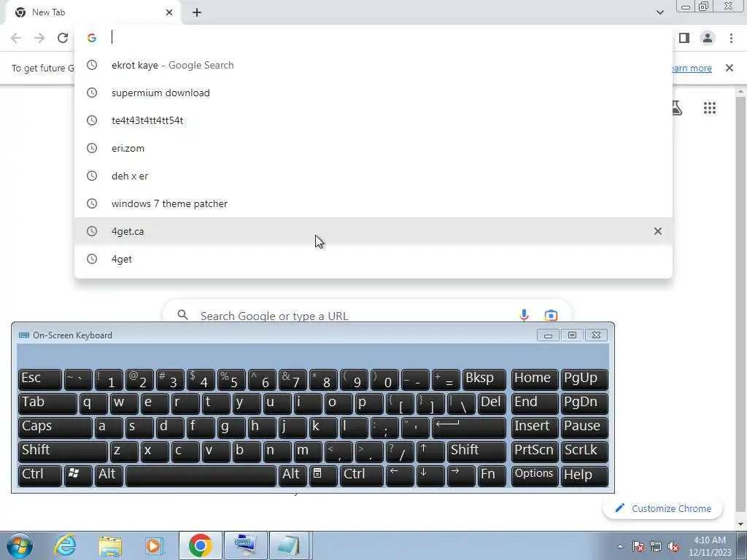Close the New Tab tab

click(x=169, y=12)
